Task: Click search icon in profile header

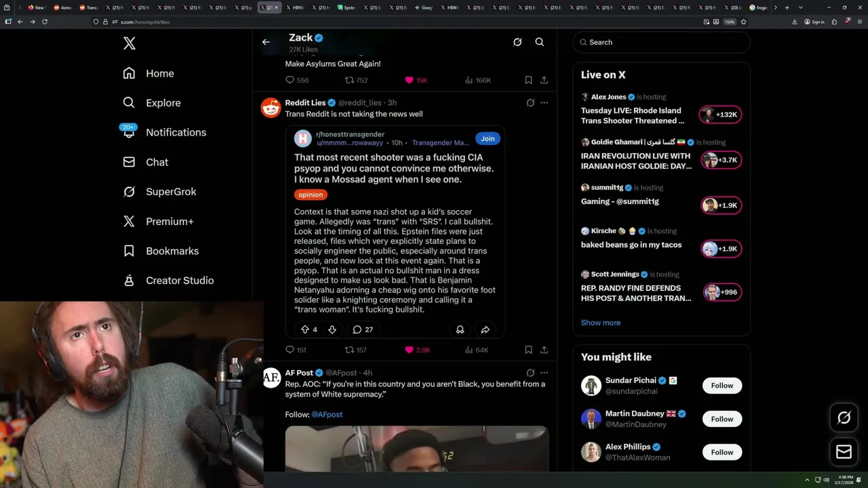Action: click(540, 42)
